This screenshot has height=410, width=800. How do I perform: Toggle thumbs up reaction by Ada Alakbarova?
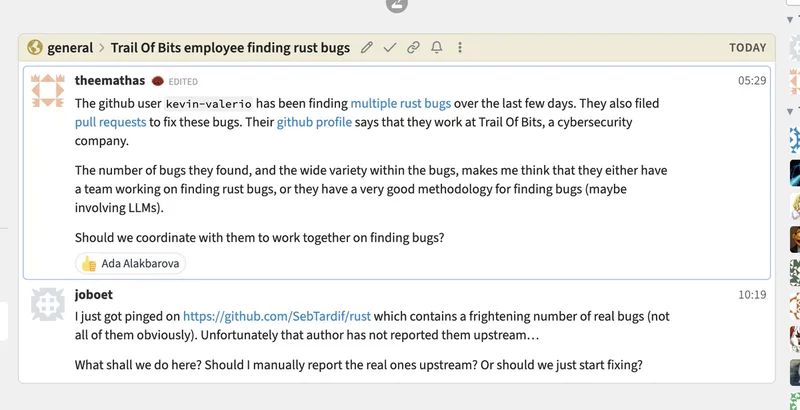click(x=130, y=264)
